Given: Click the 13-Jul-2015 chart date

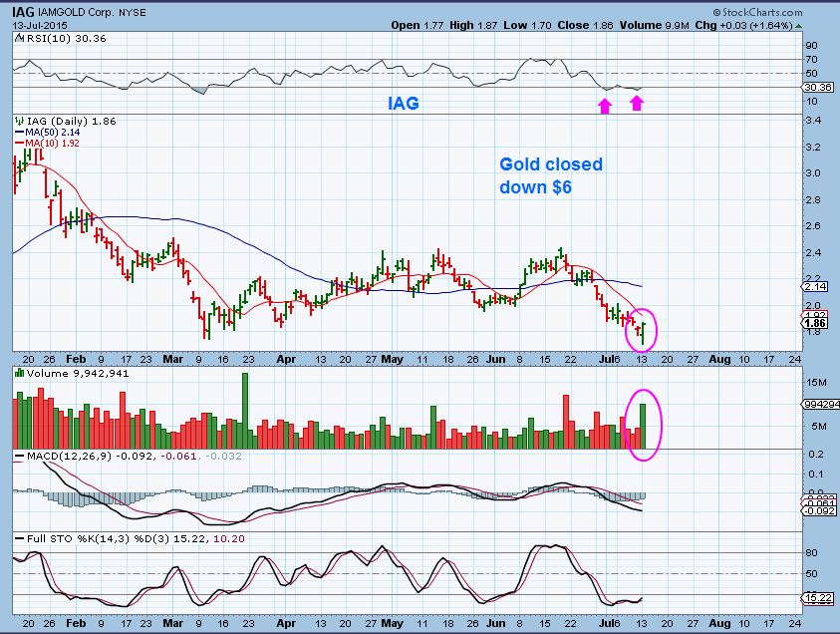Looking at the screenshot, I should 38,25.
